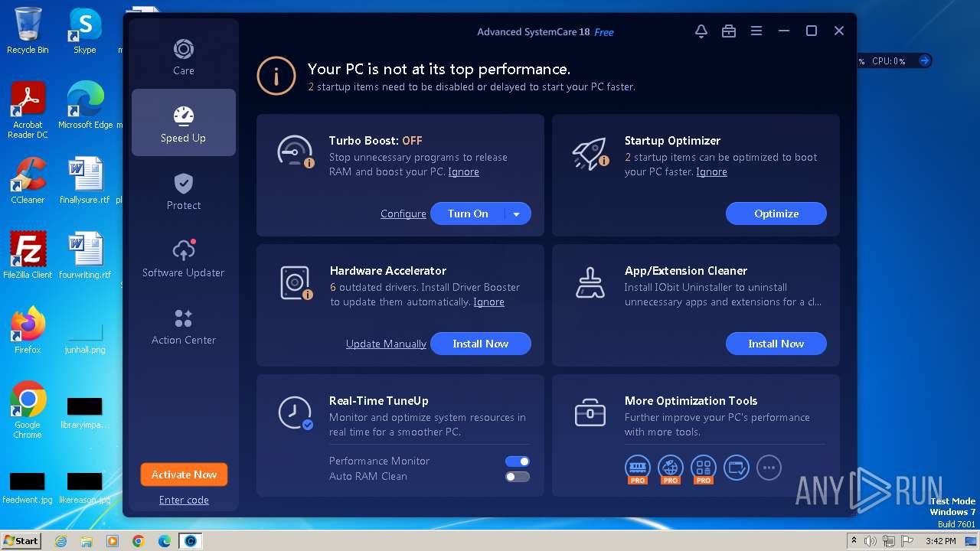This screenshot has width=980, height=551.
Task: Click the orange Activate Now button
Action: pos(184,474)
